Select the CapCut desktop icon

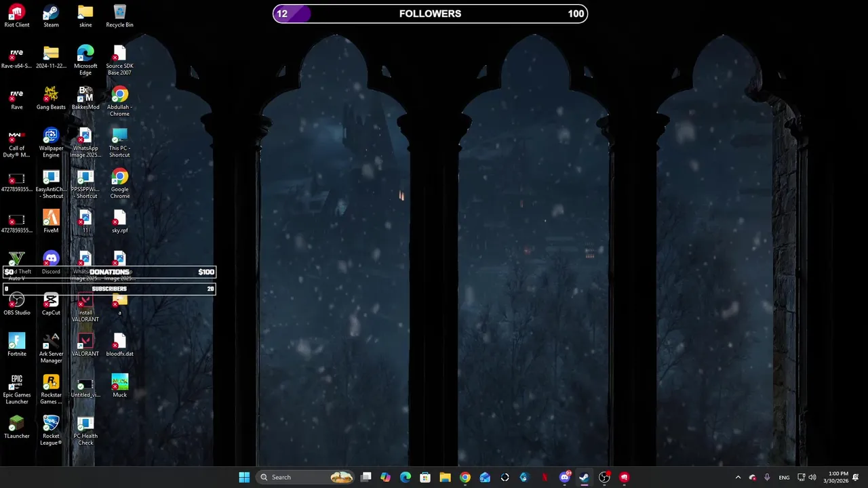click(x=51, y=304)
